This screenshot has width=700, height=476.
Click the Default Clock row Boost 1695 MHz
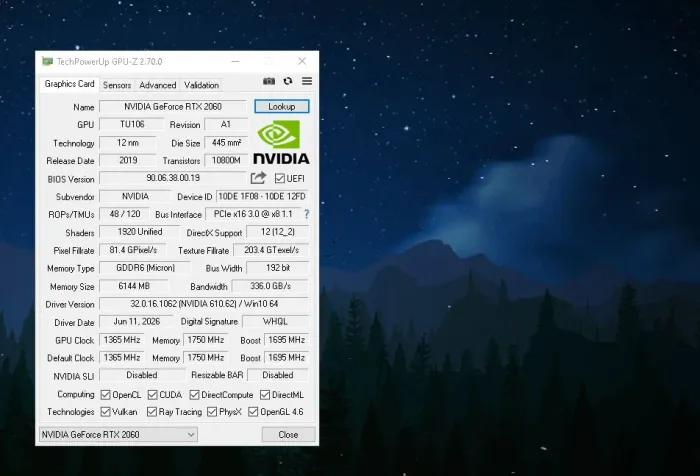click(x=287, y=358)
